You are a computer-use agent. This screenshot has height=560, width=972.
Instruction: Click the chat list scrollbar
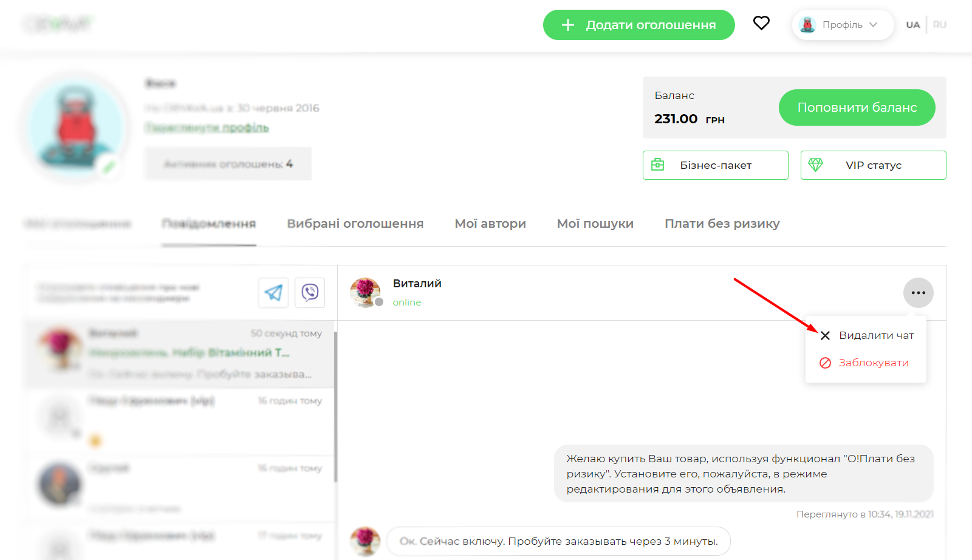point(335,407)
